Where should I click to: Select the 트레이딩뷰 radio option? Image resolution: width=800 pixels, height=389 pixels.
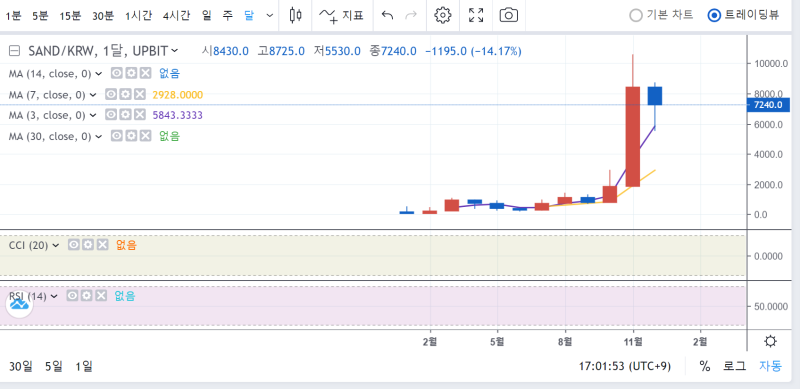point(743,15)
